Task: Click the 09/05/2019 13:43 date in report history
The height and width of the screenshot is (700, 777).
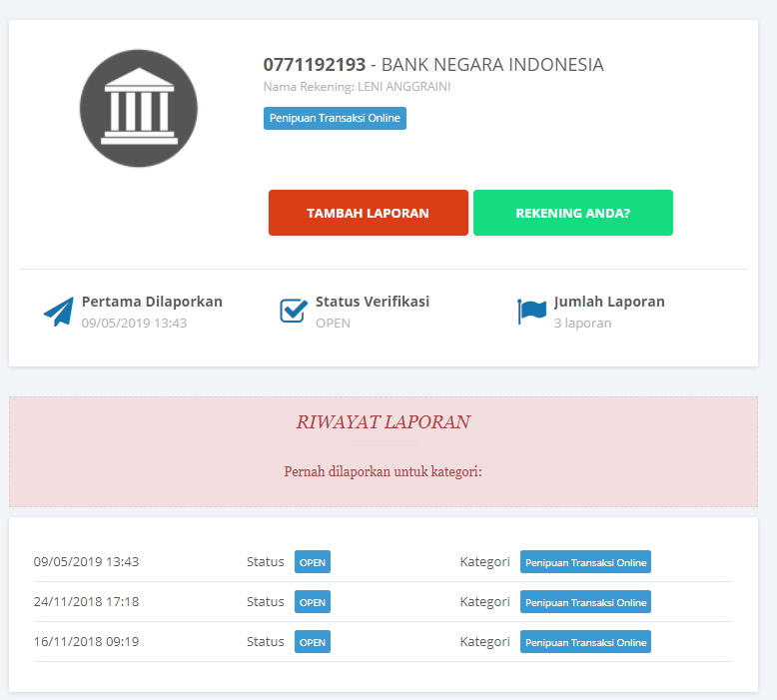Action: [x=86, y=562]
